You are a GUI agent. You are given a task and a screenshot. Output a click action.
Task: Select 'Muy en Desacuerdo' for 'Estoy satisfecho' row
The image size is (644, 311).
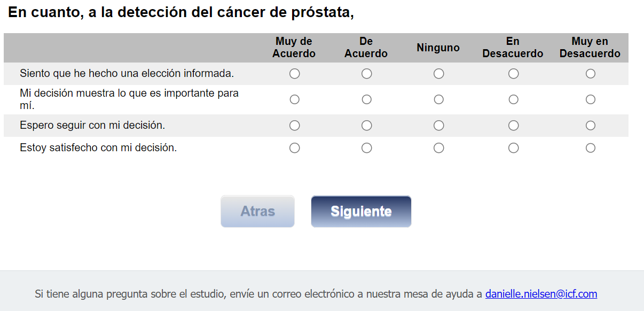point(590,148)
